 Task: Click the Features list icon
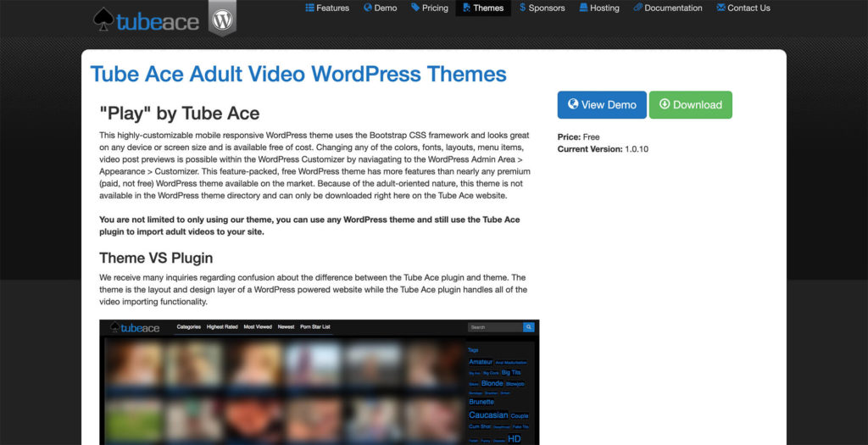tap(309, 8)
